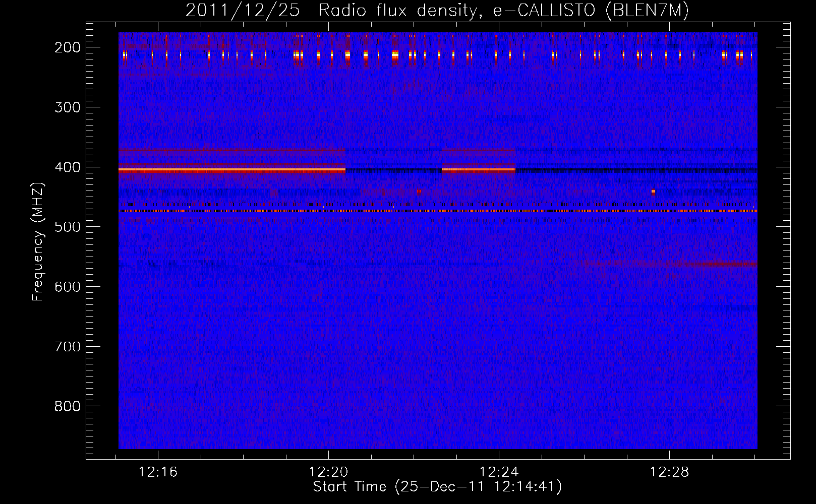Click the "Start Time (25-Dec-11 12:14:41)" x-axis label
This screenshot has width=816, height=504.
point(437,487)
